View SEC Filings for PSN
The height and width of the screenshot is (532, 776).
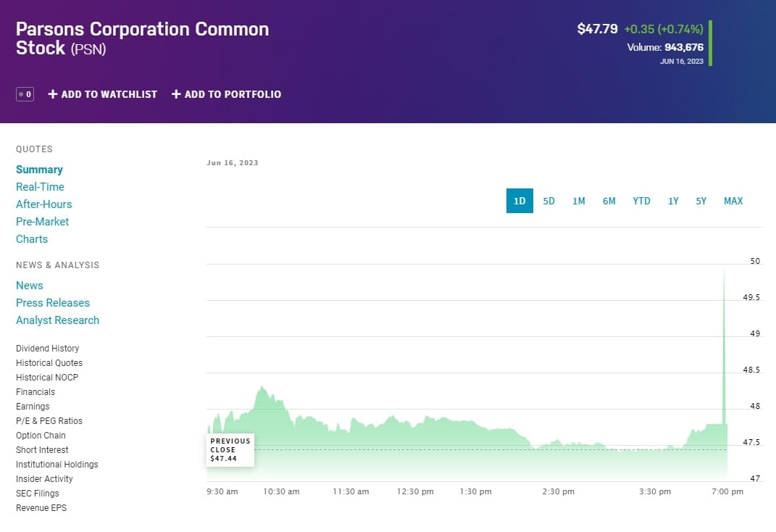pyautogui.click(x=37, y=494)
